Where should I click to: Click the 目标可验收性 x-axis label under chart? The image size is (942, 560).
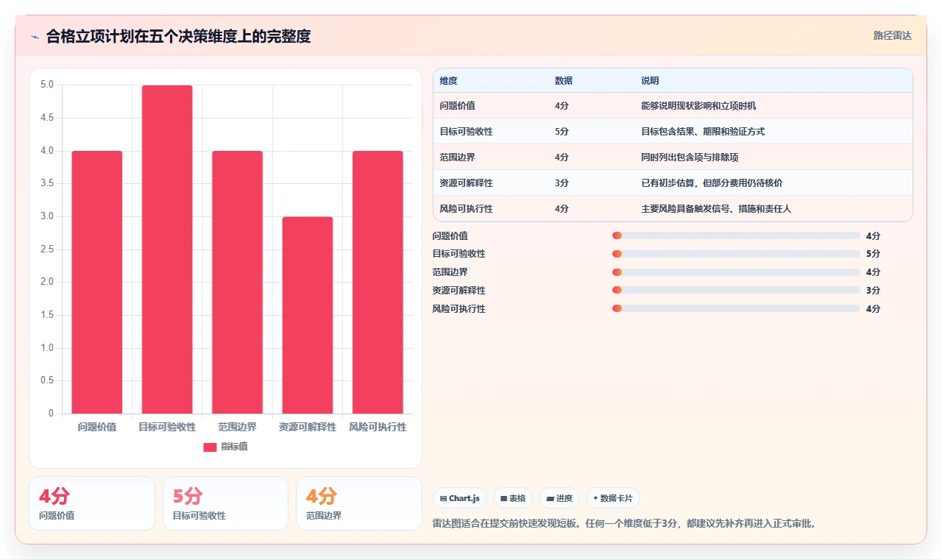[167, 427]
